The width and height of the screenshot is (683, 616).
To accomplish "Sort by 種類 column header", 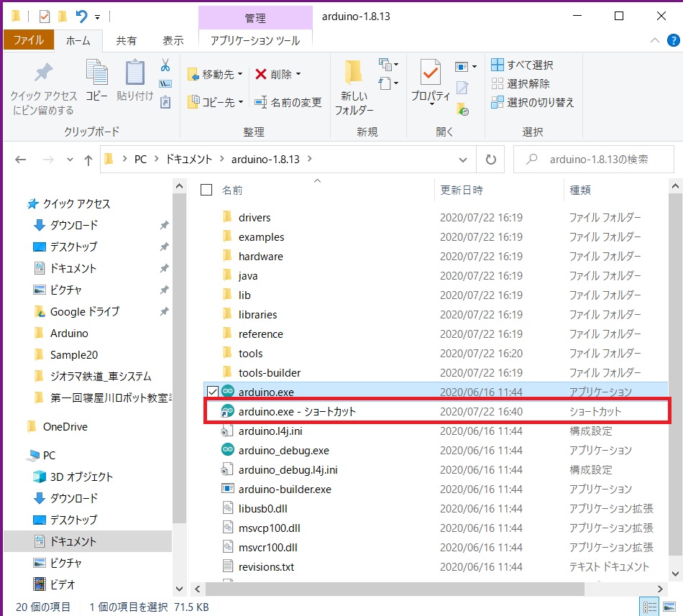I will (580, 190).
